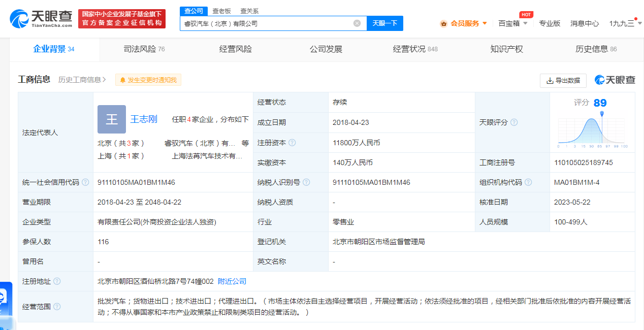The width and height of the screenshot is (644, 330).
Task: Open 睿驭汽车（北京）有… company link
Action: 200,143
